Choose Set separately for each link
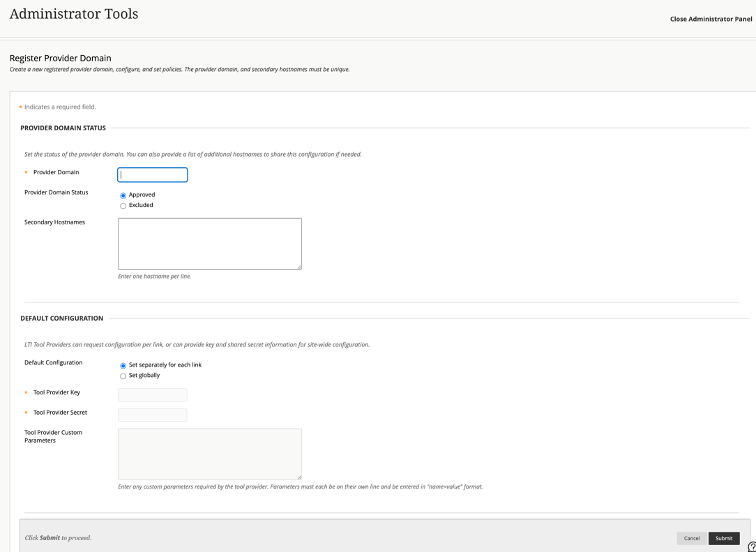 (x=123, y=366)
